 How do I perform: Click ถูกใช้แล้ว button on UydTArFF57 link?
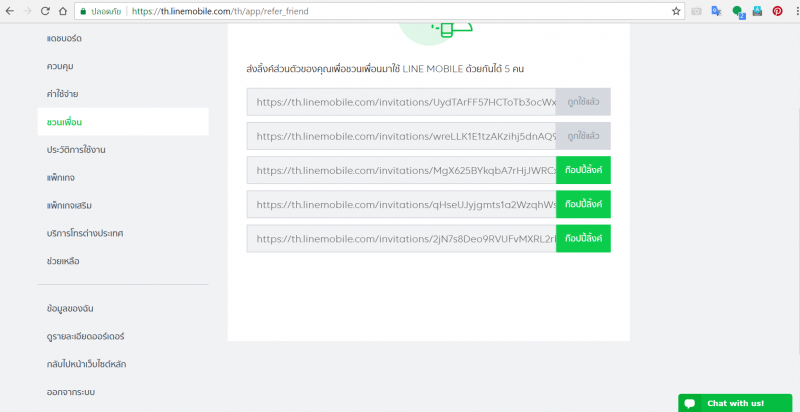583,102
